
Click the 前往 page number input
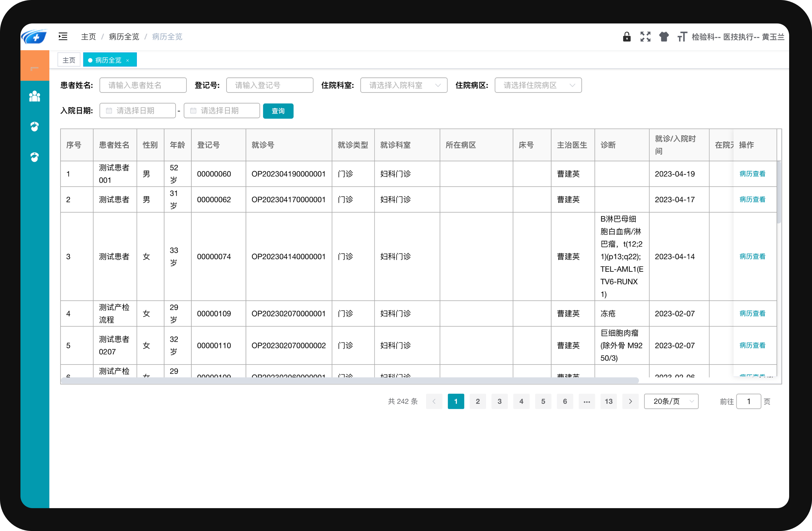749,401
